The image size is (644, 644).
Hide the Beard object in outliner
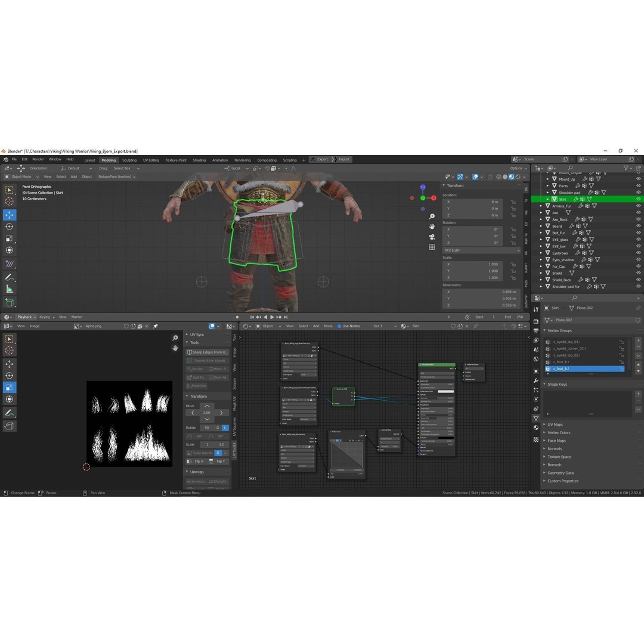pos(638,226)
